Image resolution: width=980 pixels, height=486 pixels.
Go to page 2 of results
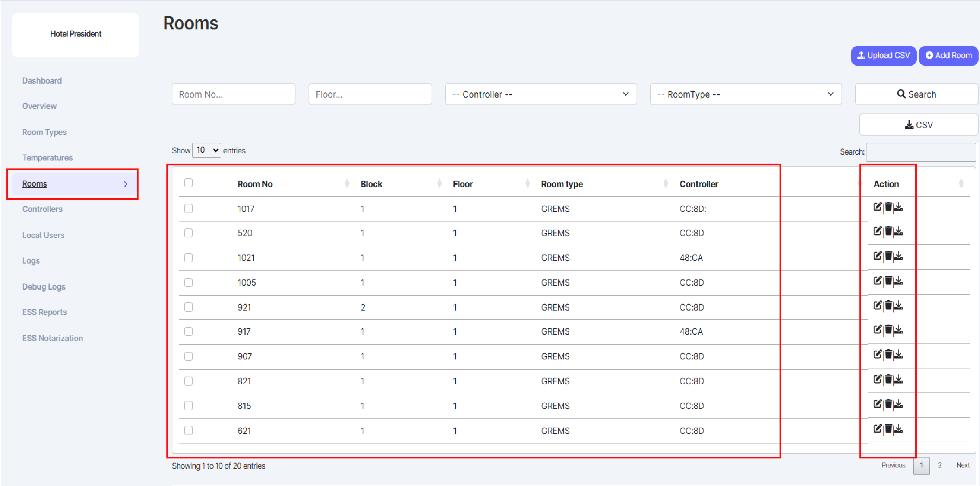[x=940, y=465]
